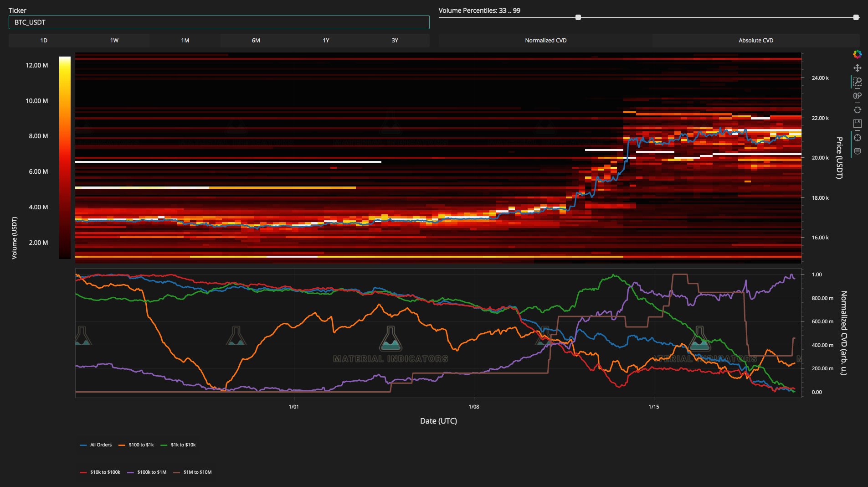Screen dimensions: 868x487
Task: Toggle the $1M to $10M legend entry
Action: 192,472
